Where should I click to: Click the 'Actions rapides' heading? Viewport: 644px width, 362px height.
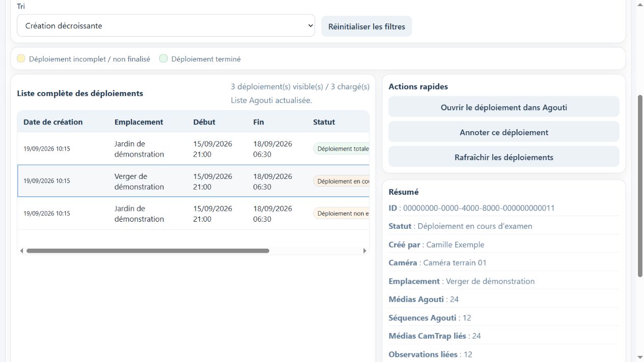point(418,86)
